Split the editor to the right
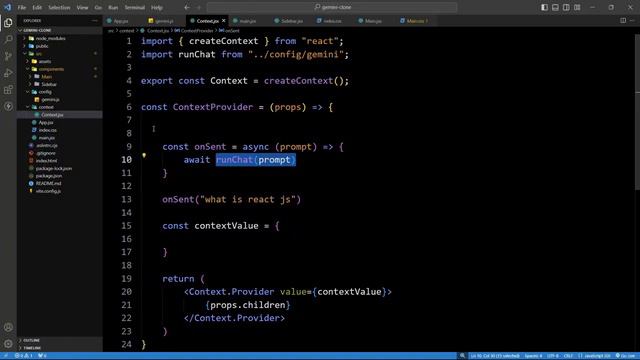The image size is (640, 360). (623, 20)
